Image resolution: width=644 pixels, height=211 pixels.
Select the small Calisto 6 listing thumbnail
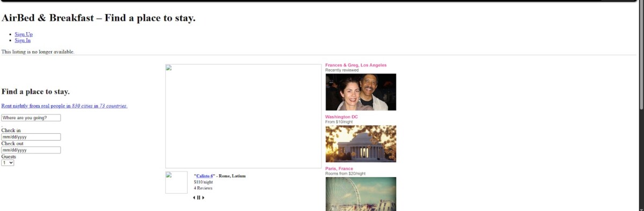(x=177, y=183)
